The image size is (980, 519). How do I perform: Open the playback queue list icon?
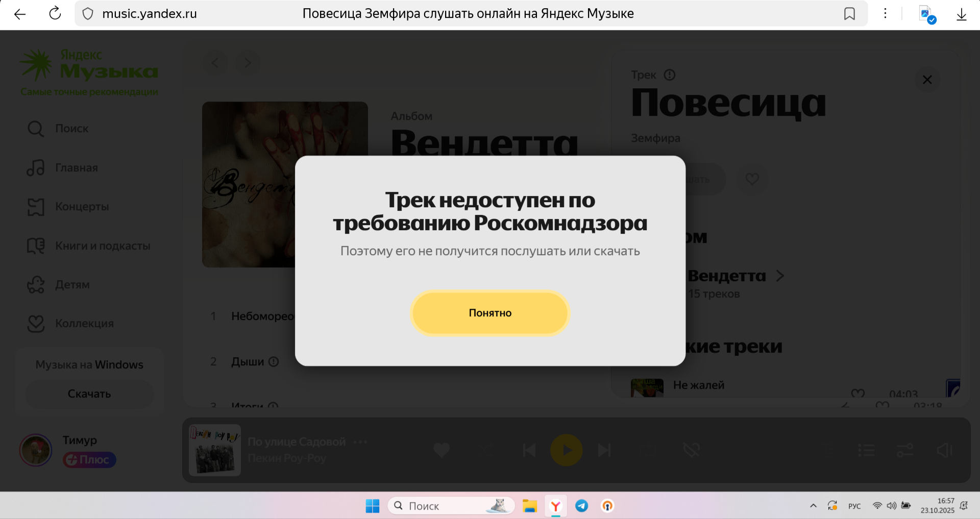coord(866,450)
